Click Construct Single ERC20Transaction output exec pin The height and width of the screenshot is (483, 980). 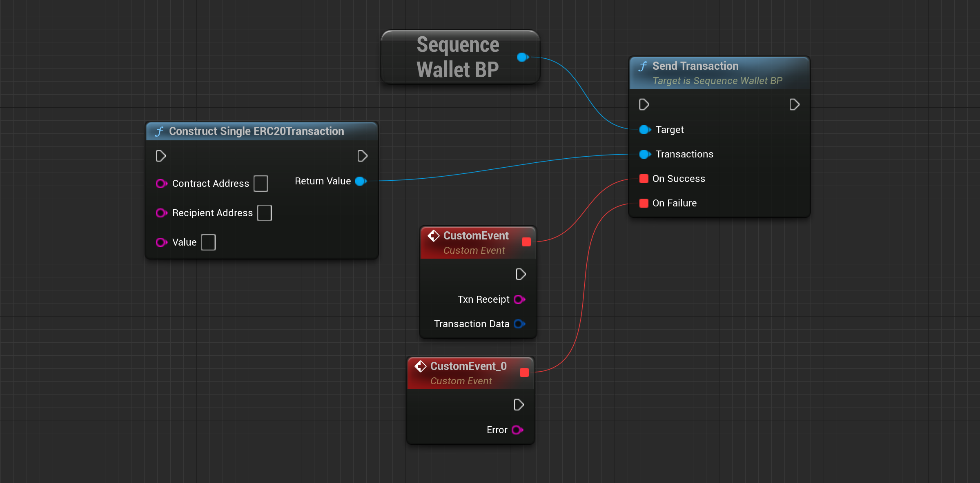coord(362,156)
